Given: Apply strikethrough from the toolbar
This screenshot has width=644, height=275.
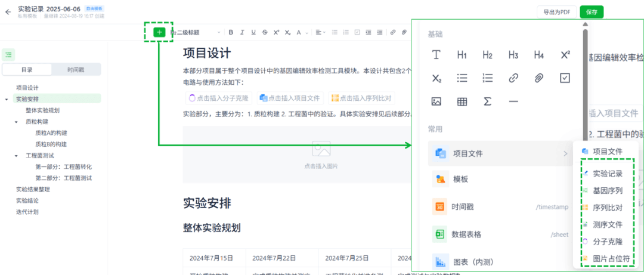Looking at the screenshot, I should (265, 32).
